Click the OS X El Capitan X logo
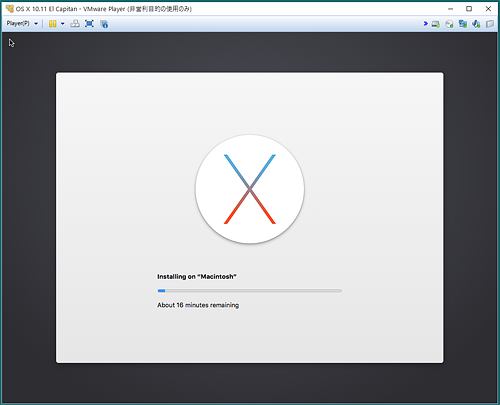This screenshot has height=405, width=500. coord(250,189)
